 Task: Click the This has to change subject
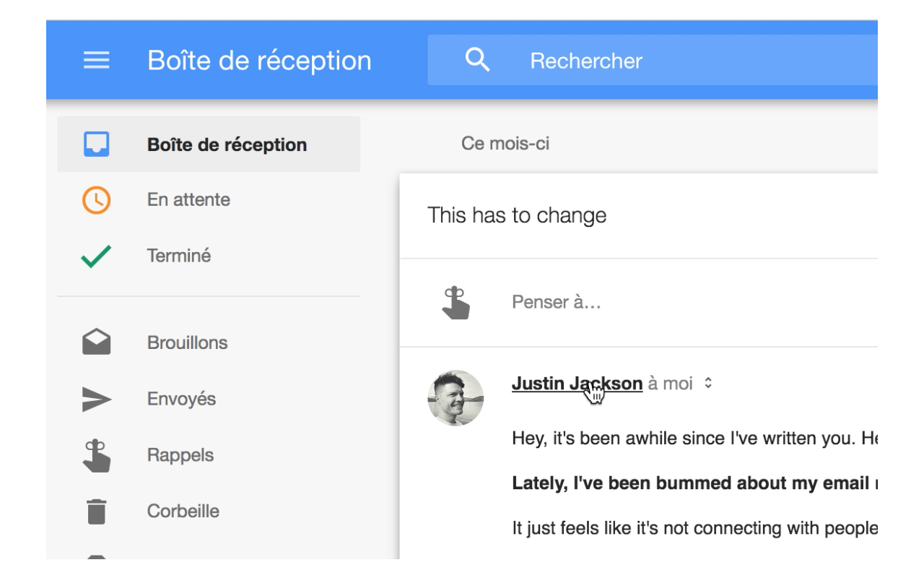517,215
